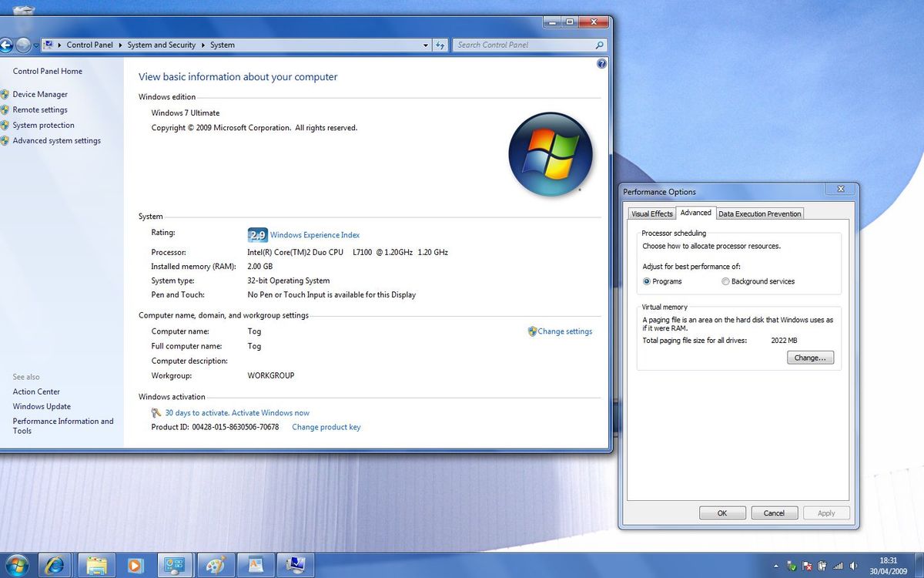Expand the address bar history dropdown
Image resolution: width=924 pixels, height=578 pixels.
[x=425, y=45]
